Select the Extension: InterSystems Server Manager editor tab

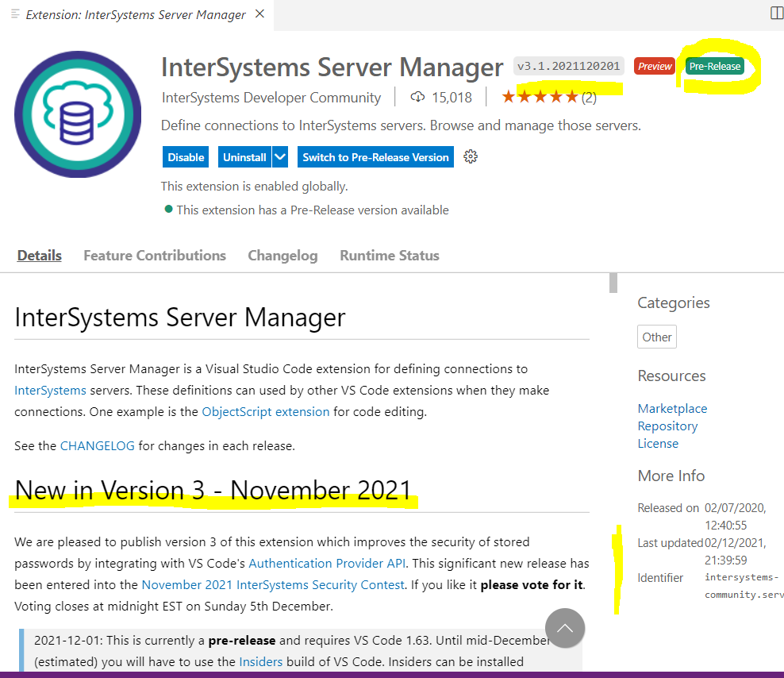tap(136, 15)
